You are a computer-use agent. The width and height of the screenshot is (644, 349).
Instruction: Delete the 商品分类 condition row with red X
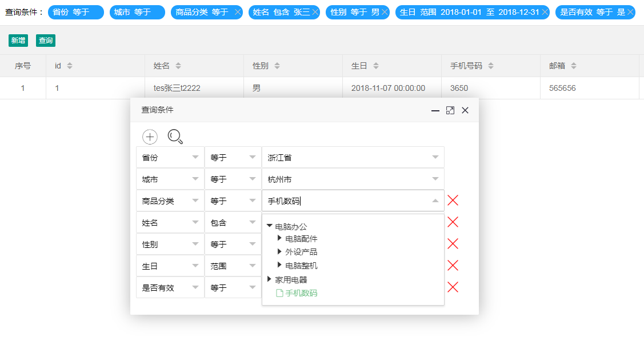453,200
